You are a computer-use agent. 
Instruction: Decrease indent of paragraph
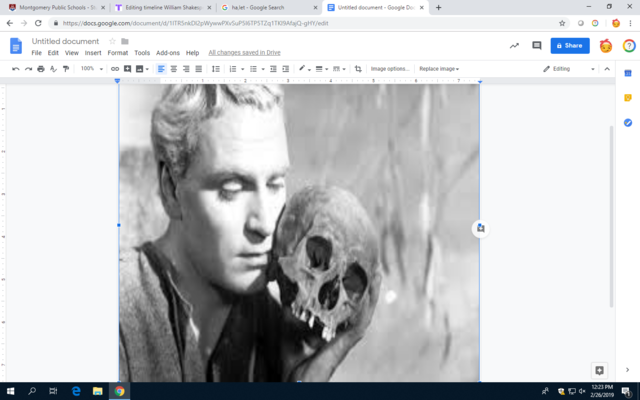273,69
